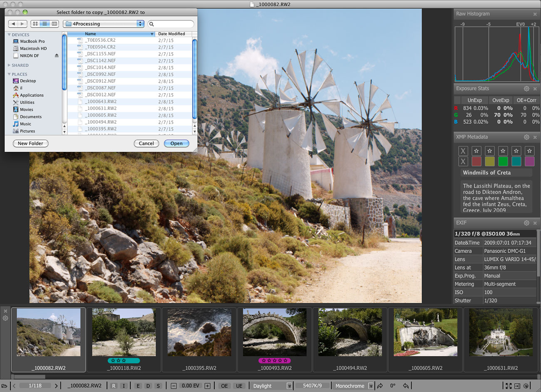Screen dimensions: 541x392
Task: Open Exposure Stats settings gear
Action: click(526, 89)
